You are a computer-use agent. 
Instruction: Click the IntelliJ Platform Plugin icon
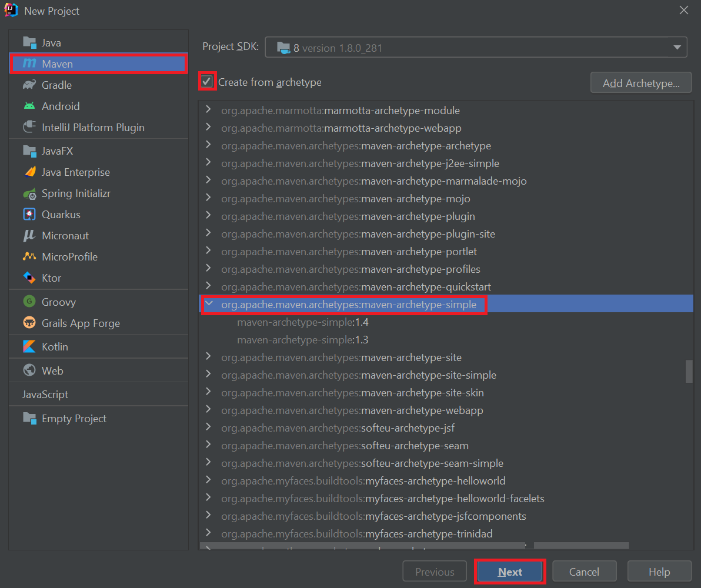29,127
